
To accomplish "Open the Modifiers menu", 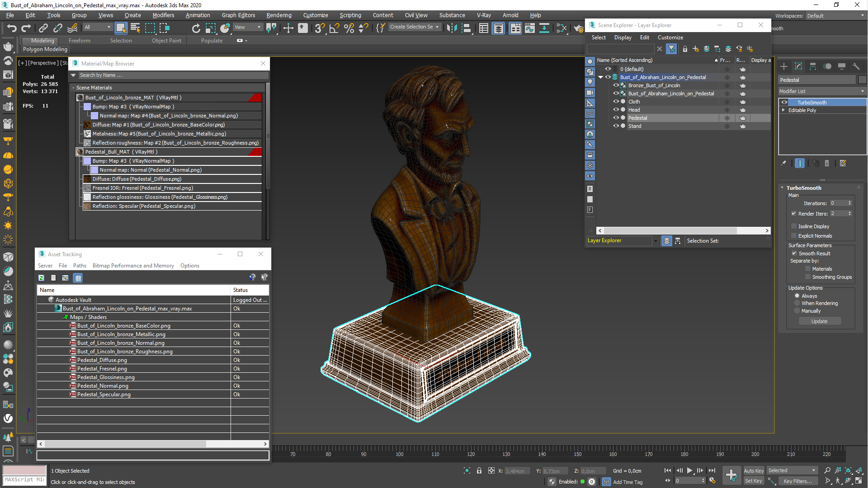I will (x=163, y=15).
